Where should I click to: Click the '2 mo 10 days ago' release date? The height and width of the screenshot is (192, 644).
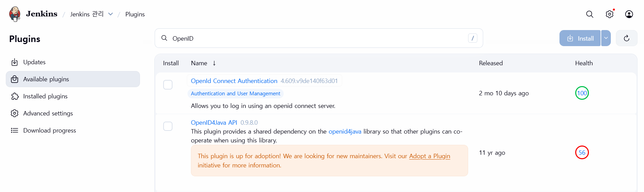(504, 93)
